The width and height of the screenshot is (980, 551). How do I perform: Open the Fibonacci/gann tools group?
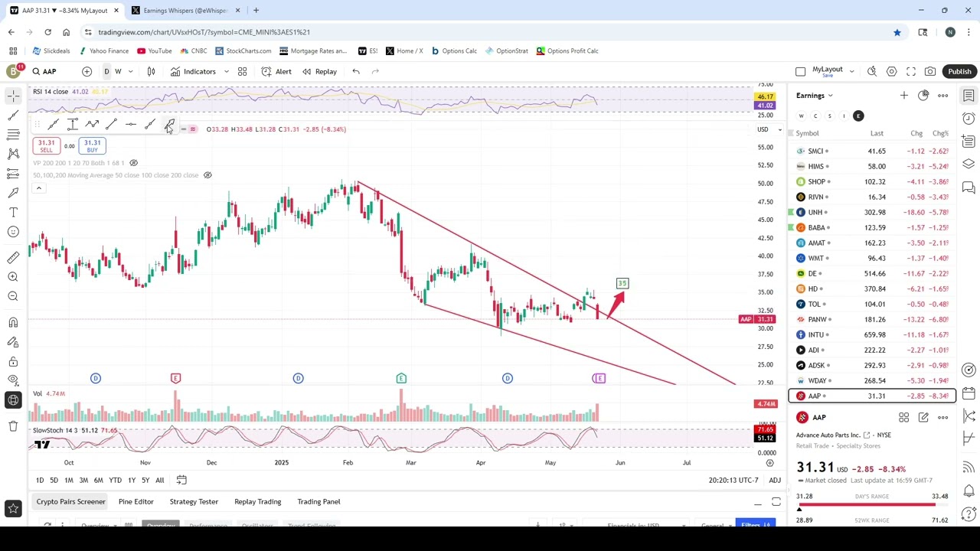13,135
